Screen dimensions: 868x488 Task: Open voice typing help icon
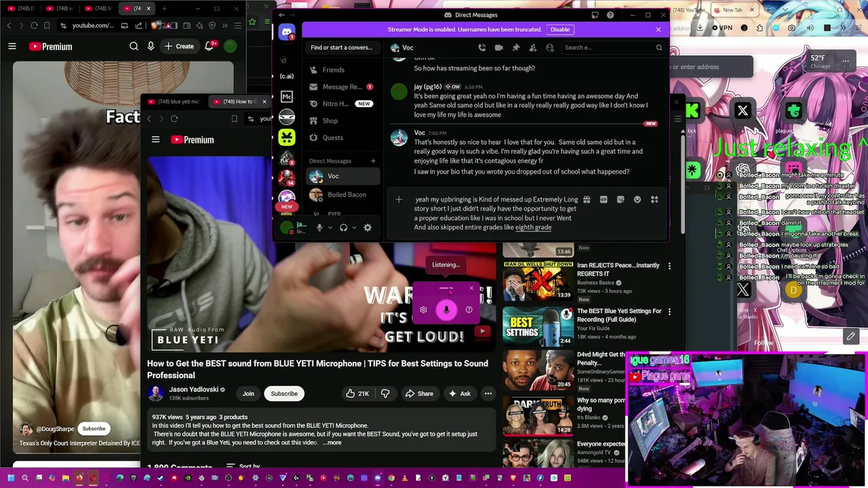[469, 310]
